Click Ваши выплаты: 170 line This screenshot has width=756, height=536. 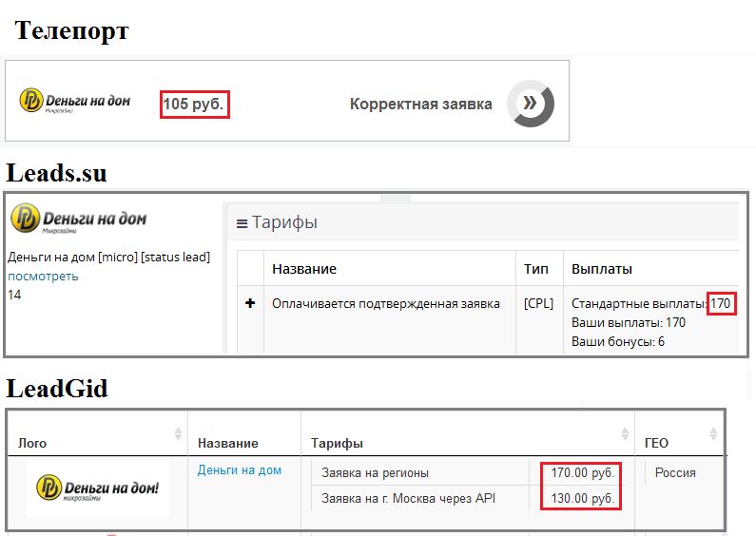point(629,322)
